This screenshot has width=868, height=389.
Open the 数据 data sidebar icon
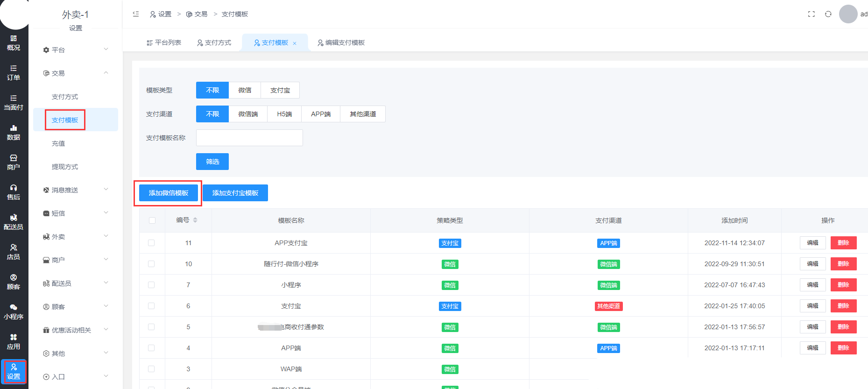(14, 133)
